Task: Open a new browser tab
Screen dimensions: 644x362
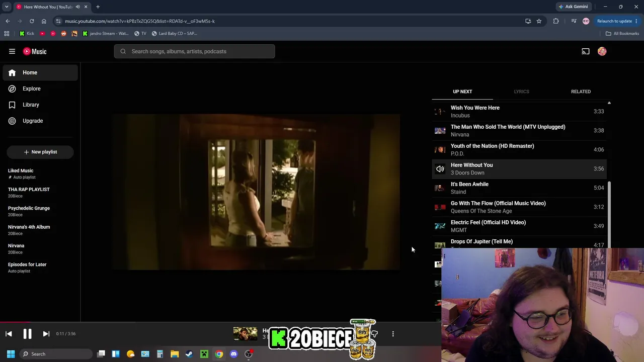Action: point(98,7)
